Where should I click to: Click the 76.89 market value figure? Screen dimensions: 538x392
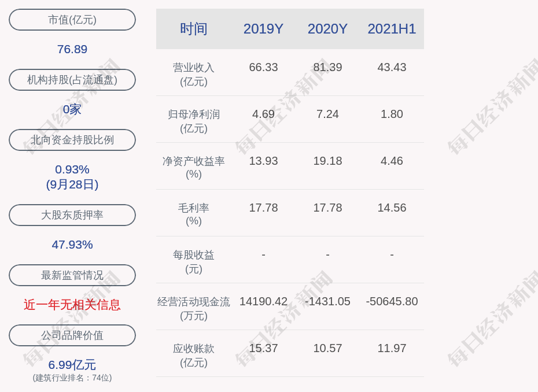72,49
